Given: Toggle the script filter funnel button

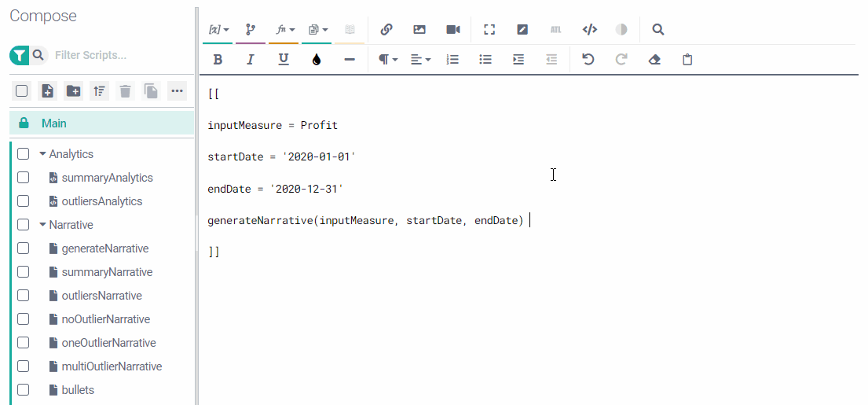Looking at the screenshot, I should tap(19, 55).
